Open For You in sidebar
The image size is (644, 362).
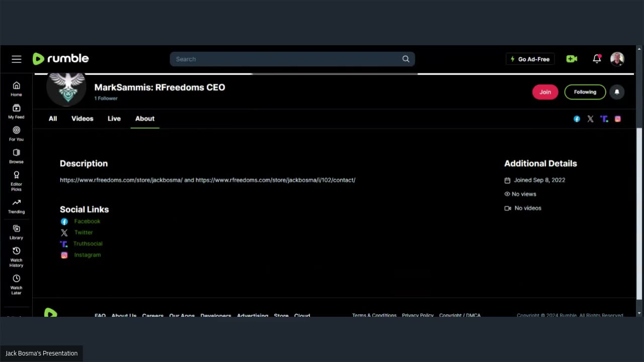tap(16, 134)
